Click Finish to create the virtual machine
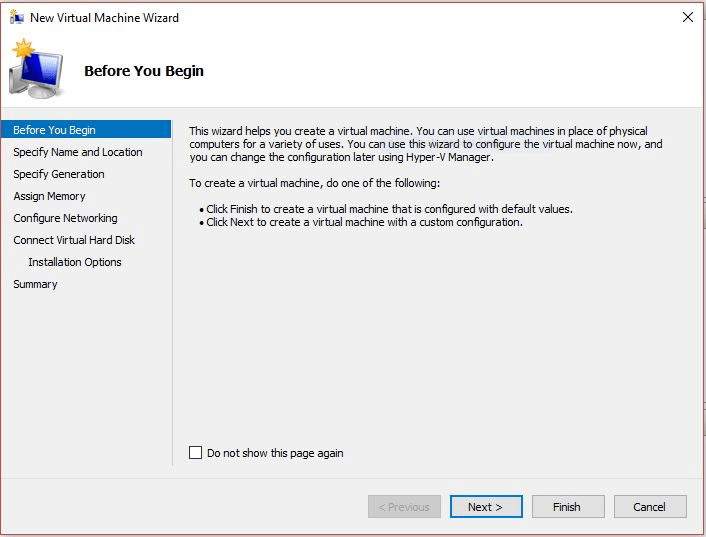706x537 pixels. [x=567, y=507]
